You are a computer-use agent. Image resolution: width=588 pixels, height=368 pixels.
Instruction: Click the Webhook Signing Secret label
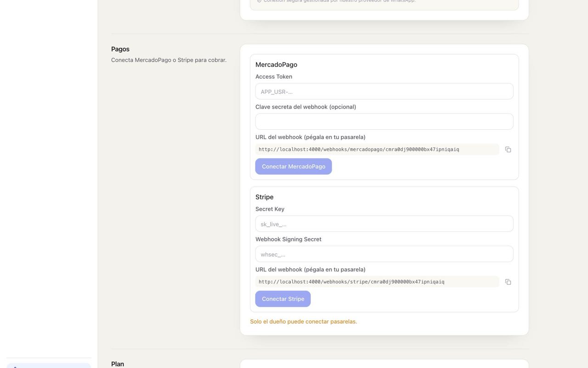pos(288,239)
